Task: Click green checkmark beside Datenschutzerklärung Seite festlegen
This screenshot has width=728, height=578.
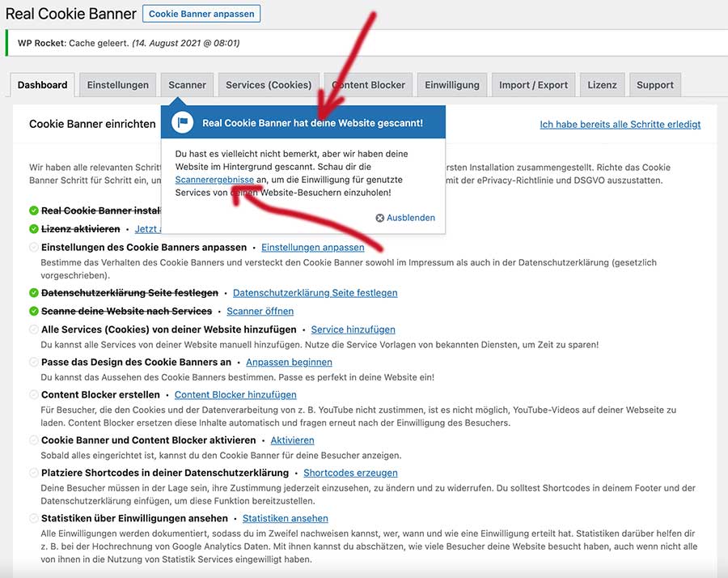Action: (34, 292)
